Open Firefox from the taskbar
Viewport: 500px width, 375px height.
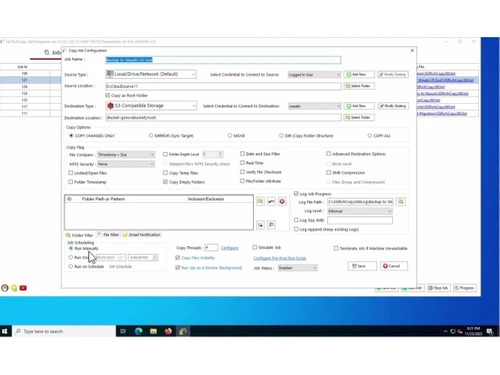[x=168, y=331]
